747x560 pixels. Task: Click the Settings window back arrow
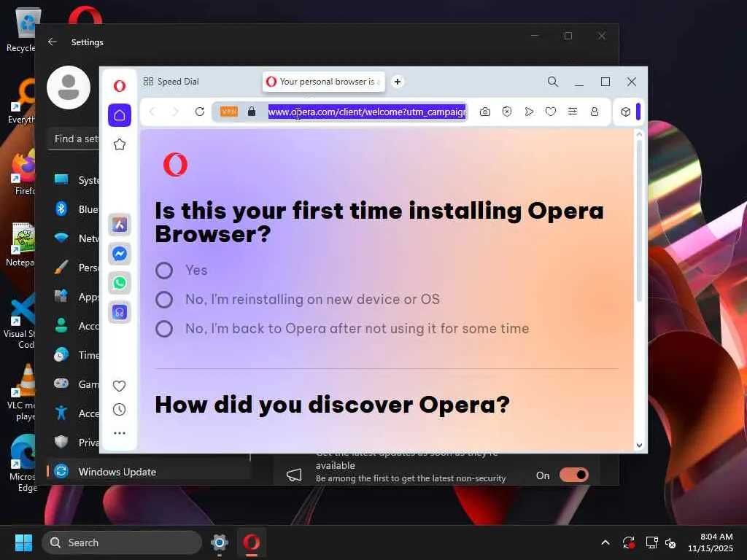53,42
